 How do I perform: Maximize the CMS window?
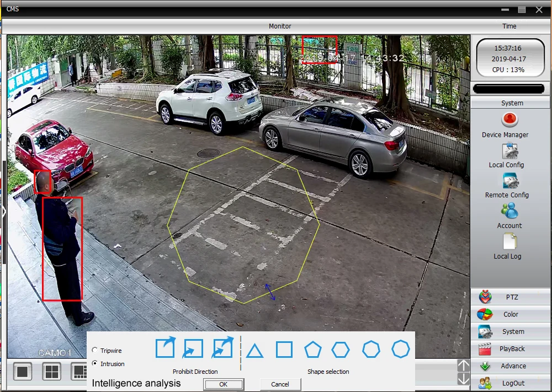point(522,10)
